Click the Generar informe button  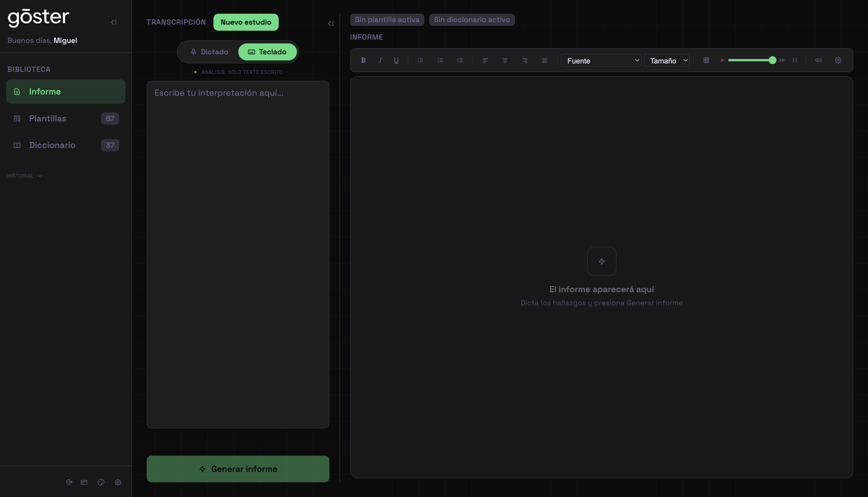click(238, 469)
